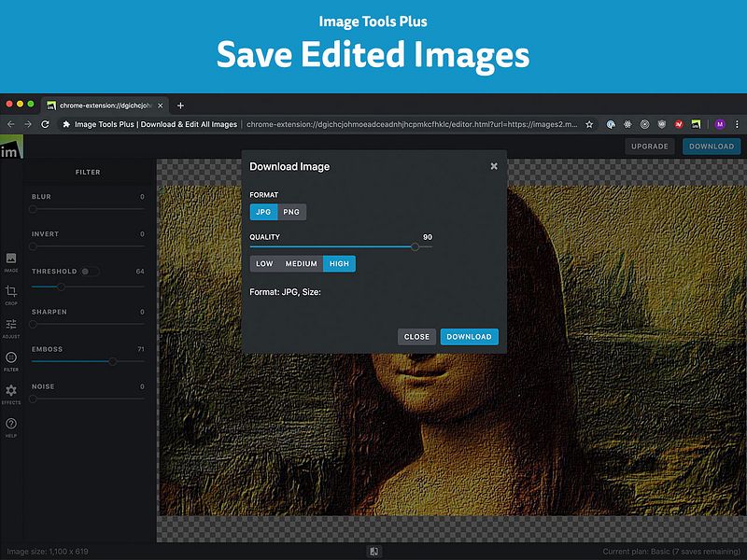The image size is (747, 560).
Task: Click the 'Current plan: Basic' status text
Action: point(671,552)
